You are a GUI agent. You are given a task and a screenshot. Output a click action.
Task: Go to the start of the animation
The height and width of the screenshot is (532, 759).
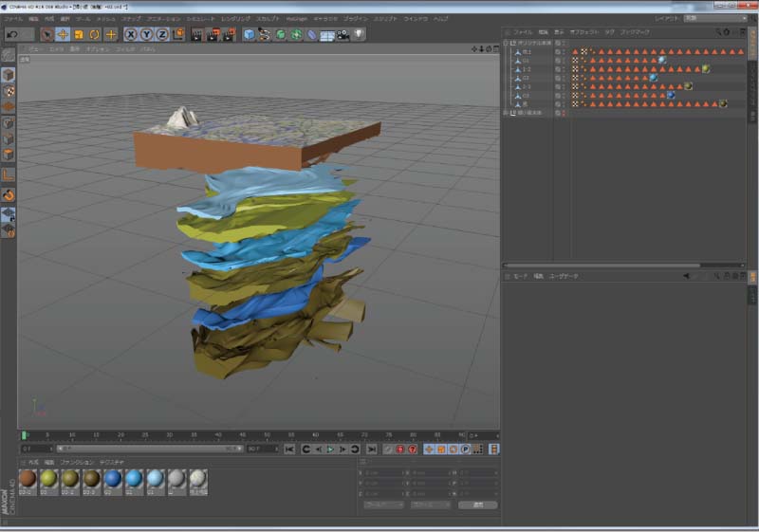click(289, 449)
